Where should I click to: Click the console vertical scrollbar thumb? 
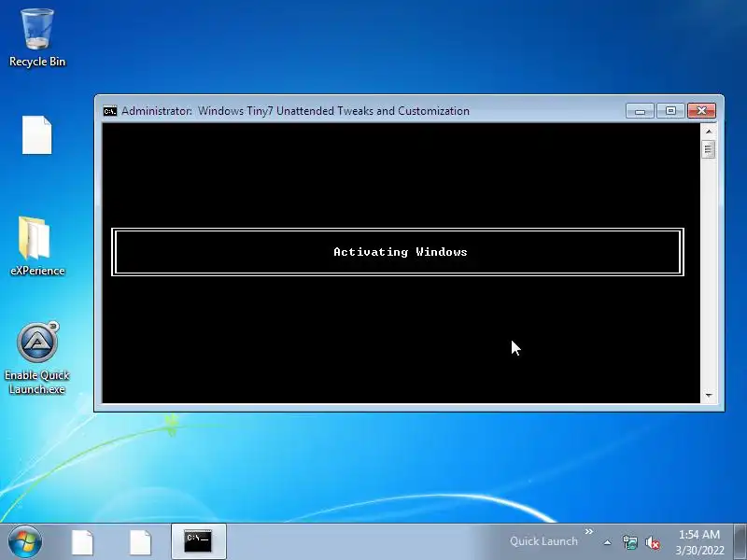tap(709, 149)
